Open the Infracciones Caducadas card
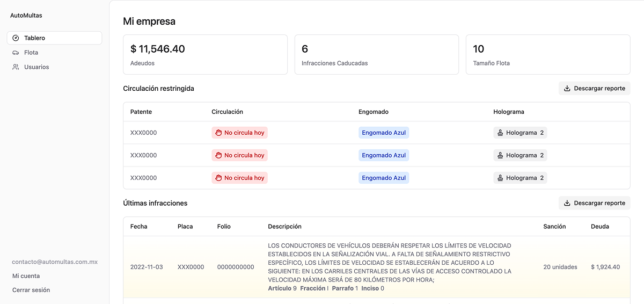 [x=376, y=55]
